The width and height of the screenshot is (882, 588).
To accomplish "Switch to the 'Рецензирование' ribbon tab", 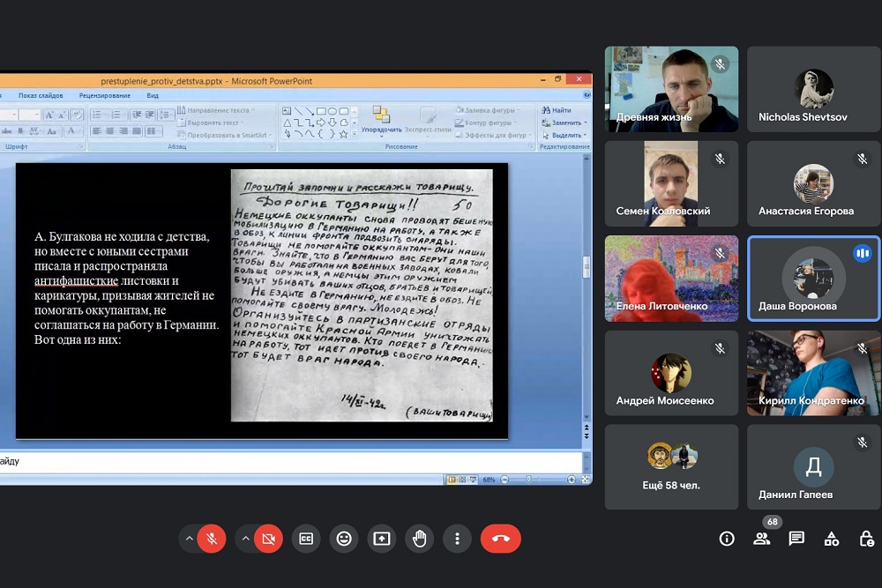I will (x=104, y=95).
